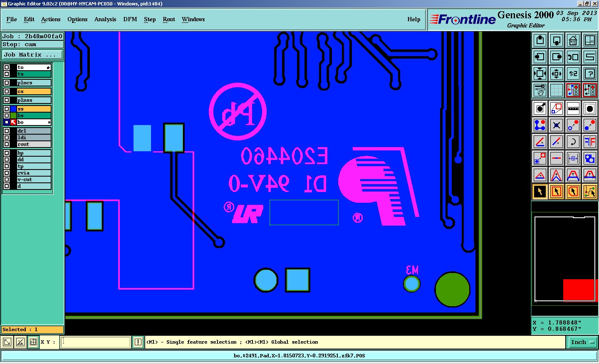Click the delete feature X icon
The image size is (599, 364).
click(557, 125)
